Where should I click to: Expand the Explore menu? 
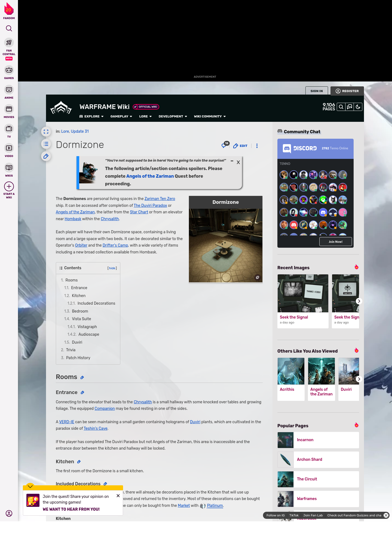click(x=91, y=116)
